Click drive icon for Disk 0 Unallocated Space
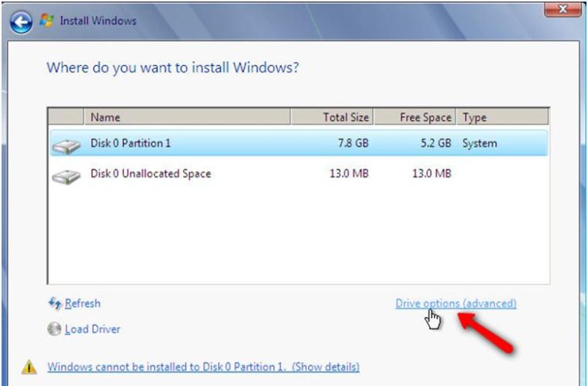This screenshot has width=588, height=386. click(x=66, y=176)
